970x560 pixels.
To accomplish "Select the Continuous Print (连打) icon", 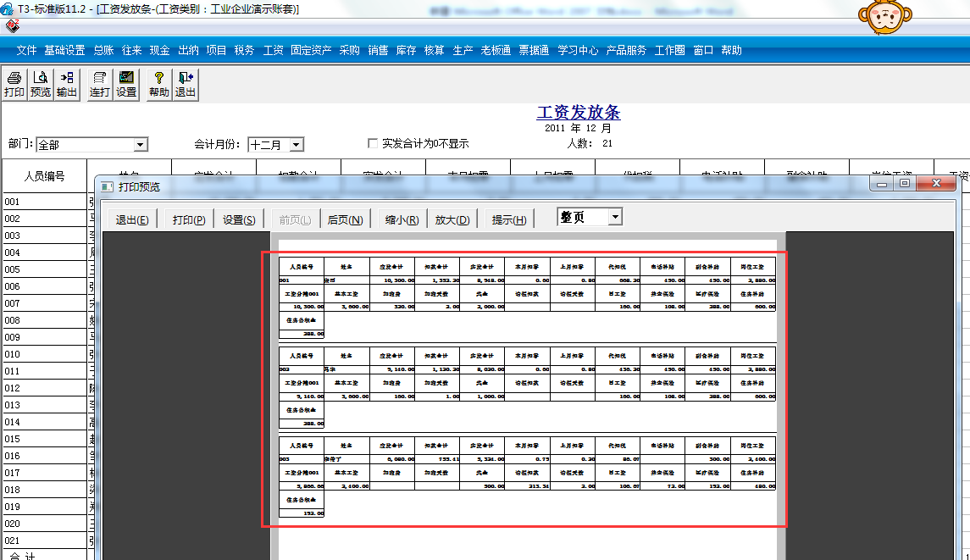I will click(x=100, y=84).
